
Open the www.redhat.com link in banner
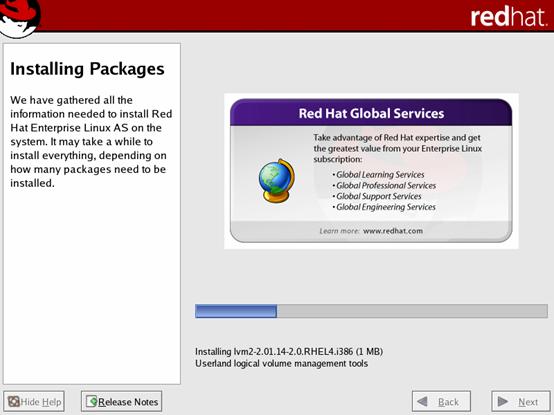393,231
